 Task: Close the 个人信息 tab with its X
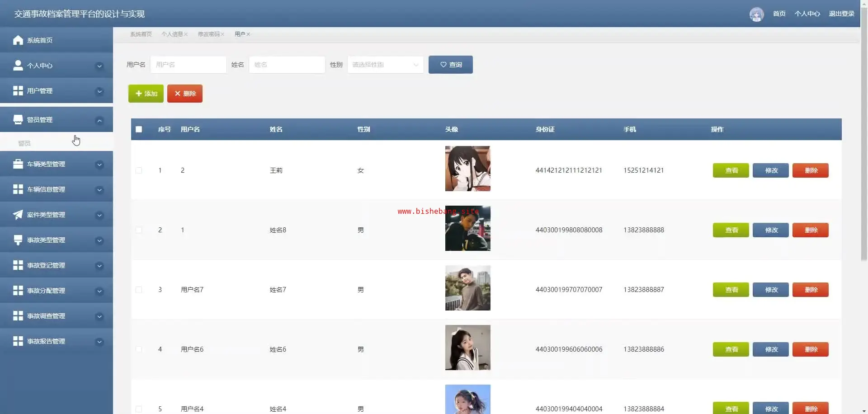tap(186, 34)
